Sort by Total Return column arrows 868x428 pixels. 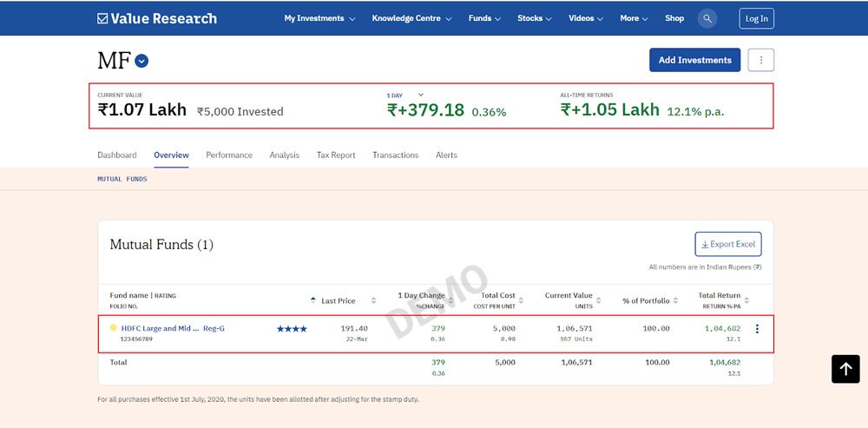(x=747, y=300)
